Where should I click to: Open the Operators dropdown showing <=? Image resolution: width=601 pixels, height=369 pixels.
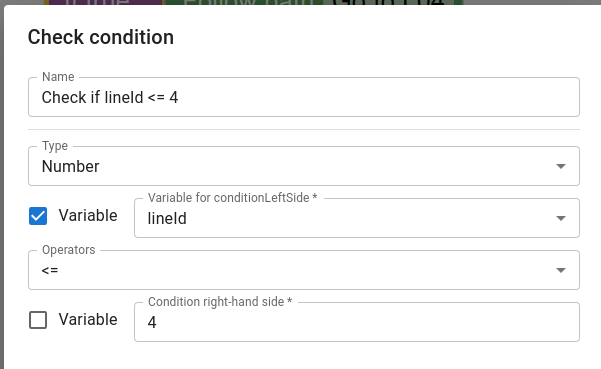coord(304,270)
